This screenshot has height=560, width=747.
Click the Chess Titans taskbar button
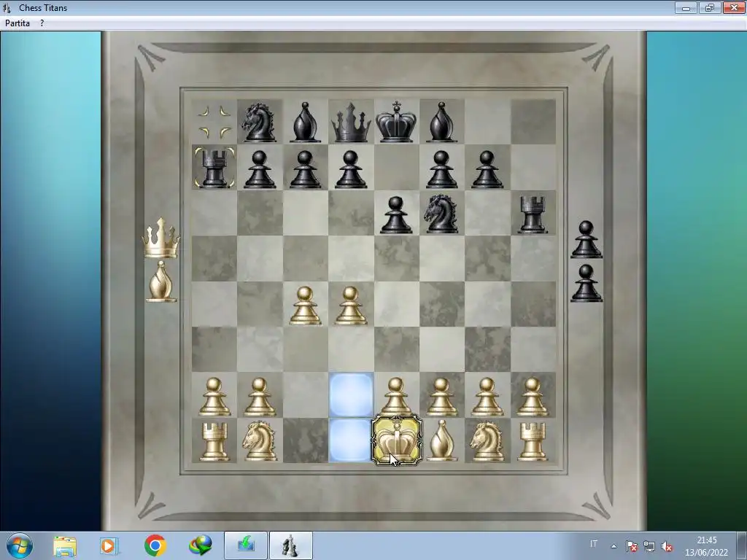291,545
